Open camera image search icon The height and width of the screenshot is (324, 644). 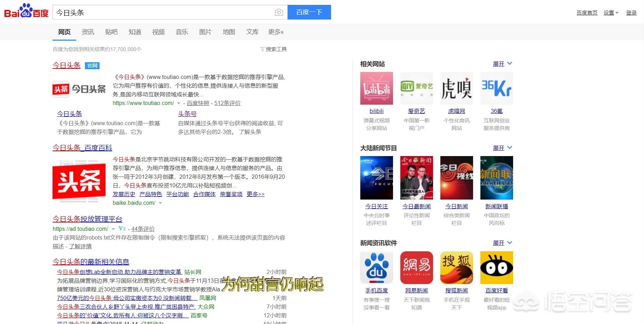279,13
